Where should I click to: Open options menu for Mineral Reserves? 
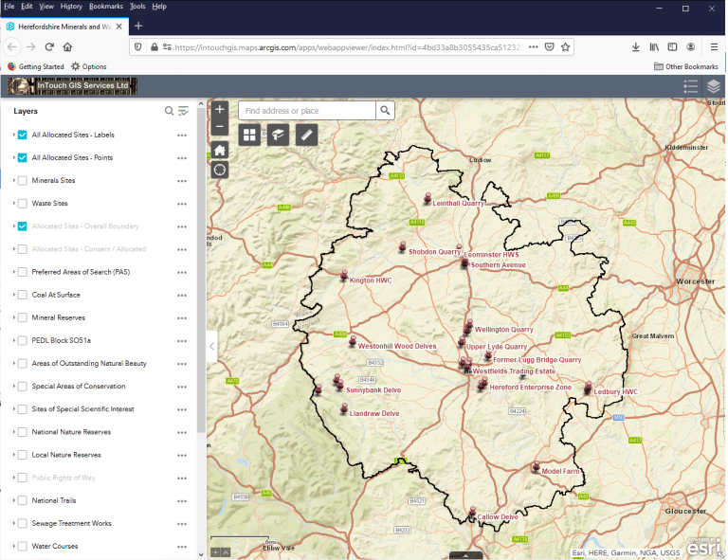coord(182,318)
